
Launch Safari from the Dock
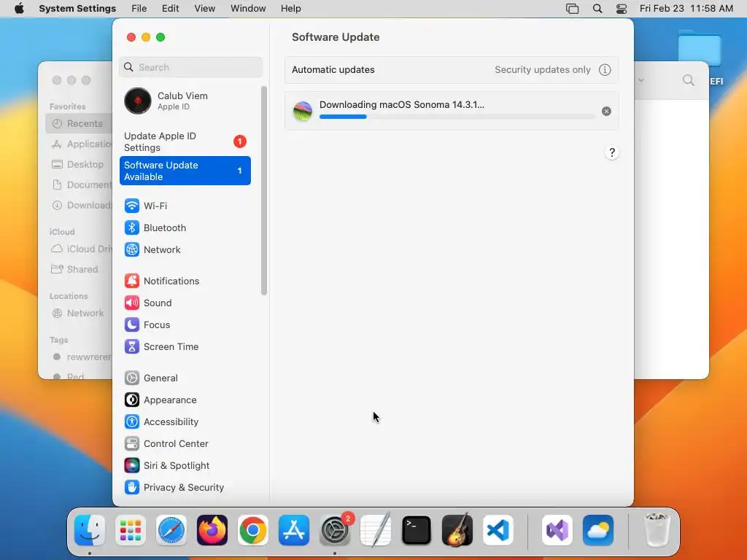(x=171, y=530)
